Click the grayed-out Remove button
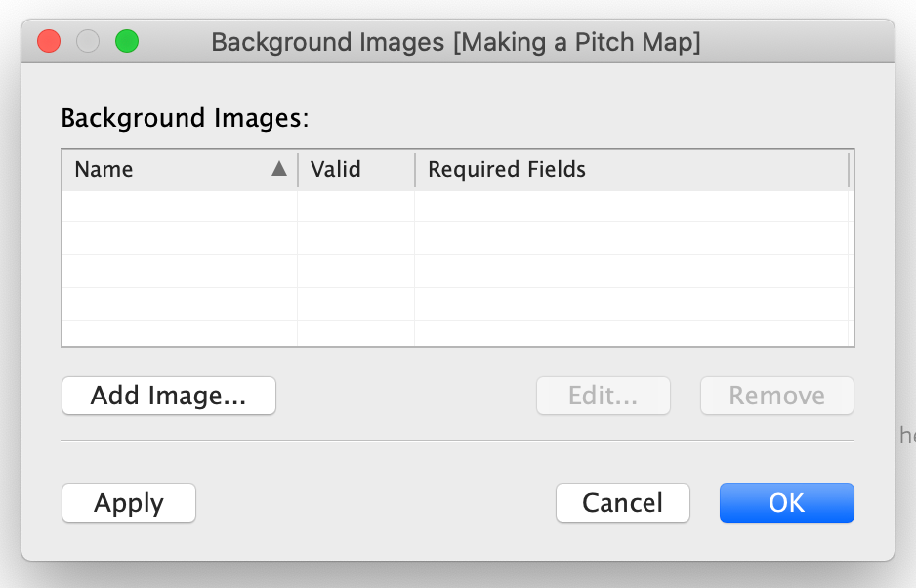916x588 pixels. [777, 396]
